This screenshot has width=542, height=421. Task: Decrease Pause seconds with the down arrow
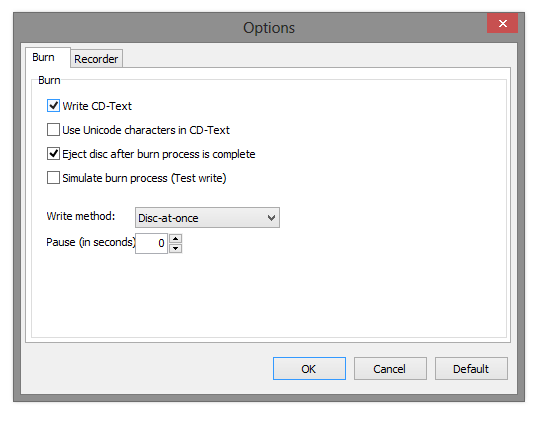pyautogui.click(x=176, y=249)
